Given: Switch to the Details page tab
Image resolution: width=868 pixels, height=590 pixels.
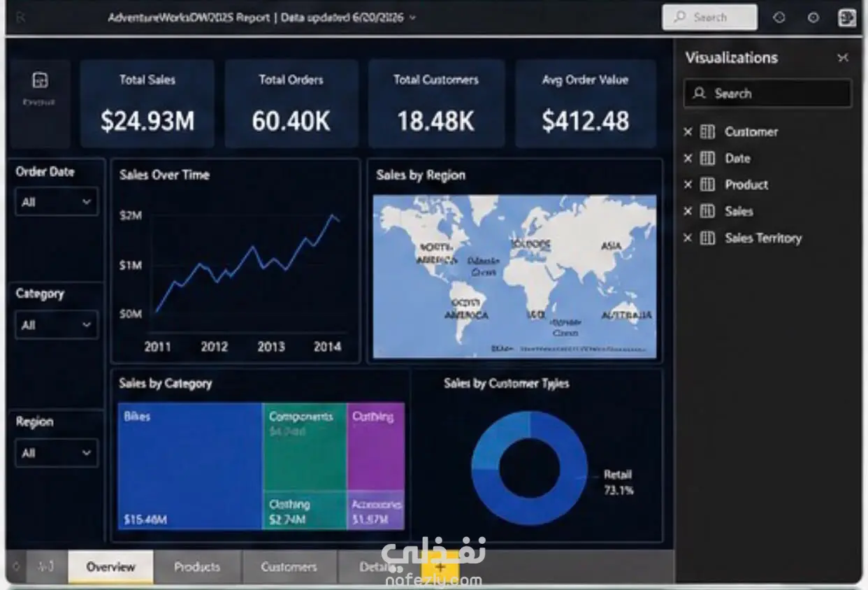Looking at the screenshot, I should coord(377,567).
